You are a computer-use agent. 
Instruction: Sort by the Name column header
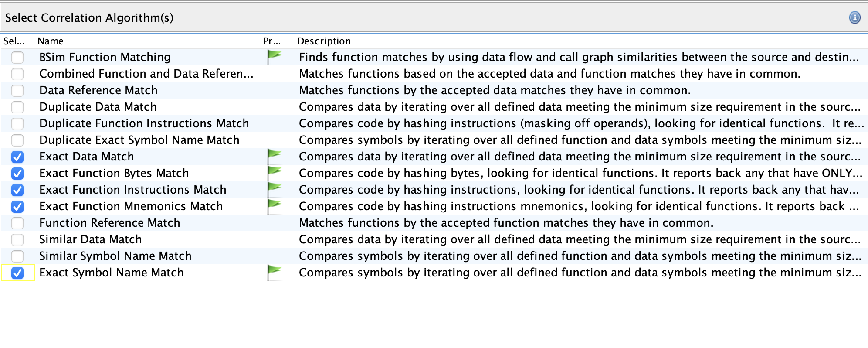51,41
